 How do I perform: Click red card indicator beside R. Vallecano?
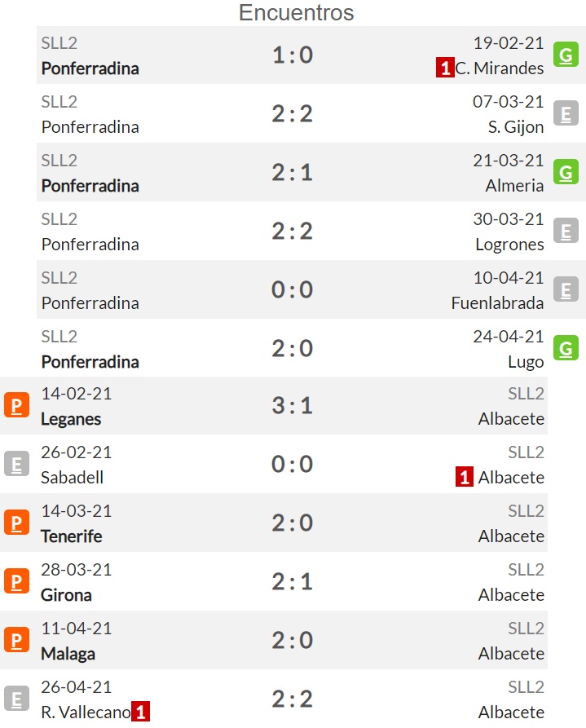[x=141, y=711]
